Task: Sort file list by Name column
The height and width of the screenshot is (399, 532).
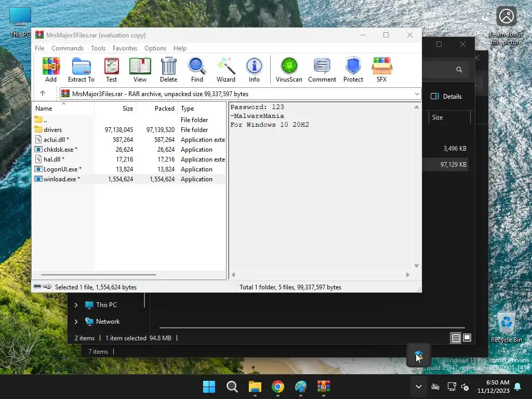Action: (x=63, y=109)
